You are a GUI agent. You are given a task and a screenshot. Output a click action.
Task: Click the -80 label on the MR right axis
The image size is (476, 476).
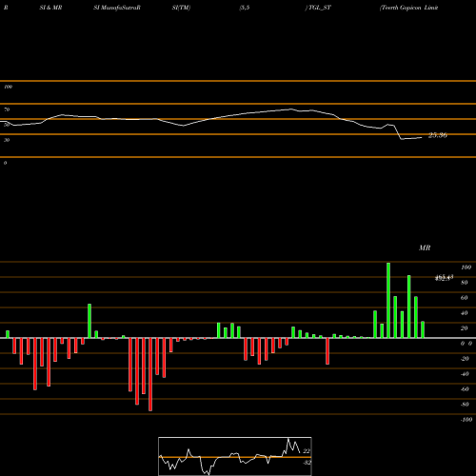coord(465,405)
